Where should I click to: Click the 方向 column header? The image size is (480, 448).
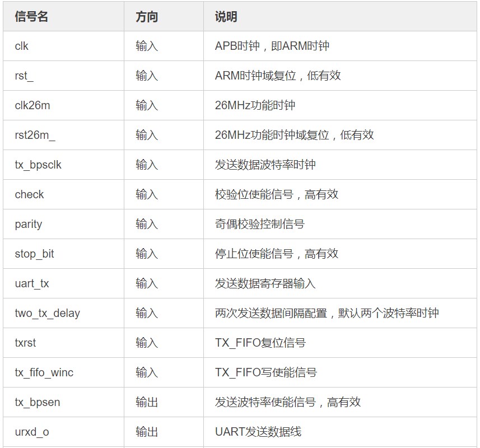click(147, 17)
